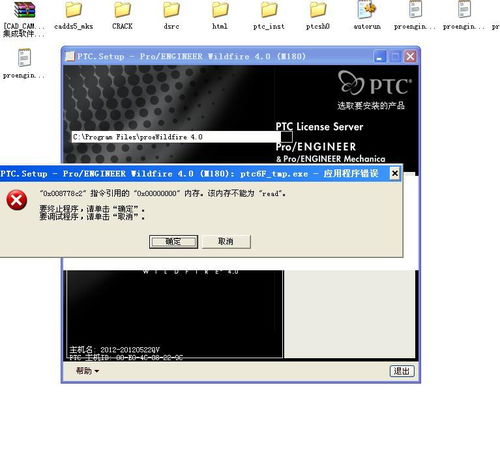Close the PTC.Setup main window
This screenshot has height=452, width=500.
(x=411, y=57)
